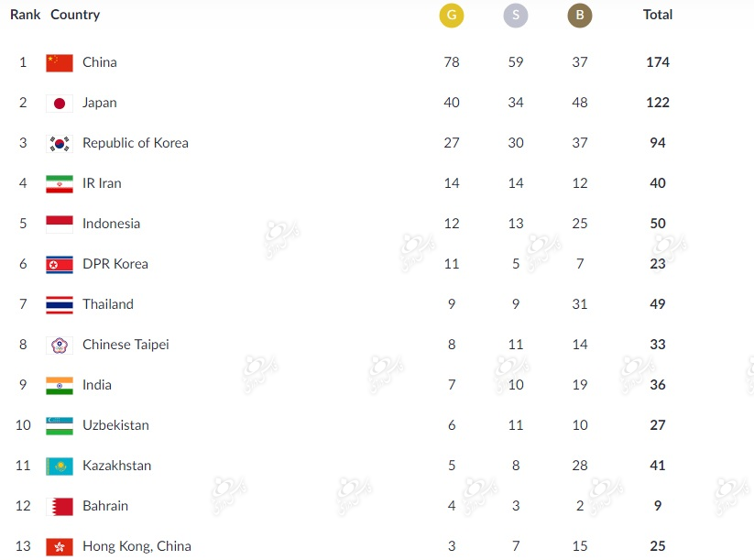Open the India country name

[x=96, y=385]
